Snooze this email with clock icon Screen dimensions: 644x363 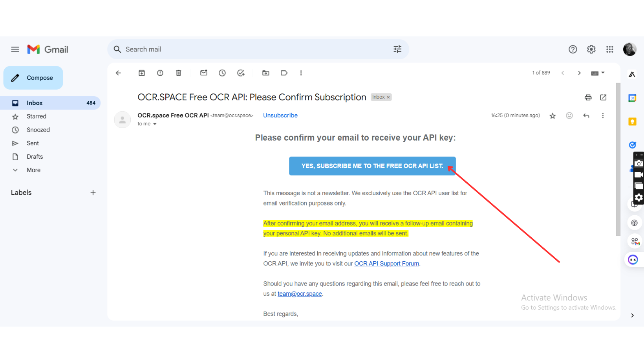(222, 73)
